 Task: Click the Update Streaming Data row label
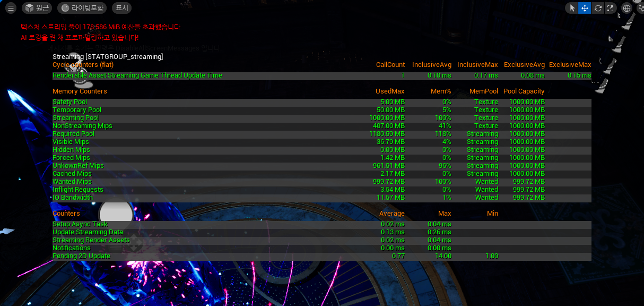(88, 232)
